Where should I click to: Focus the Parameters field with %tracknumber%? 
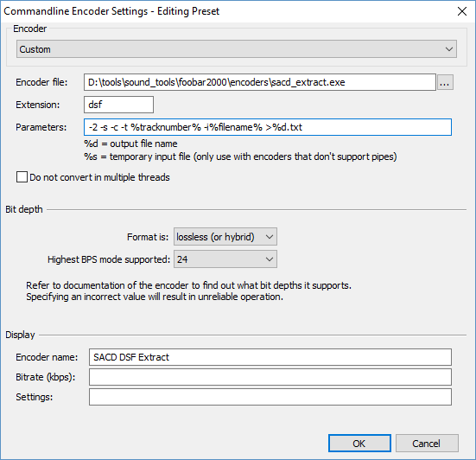268,127
